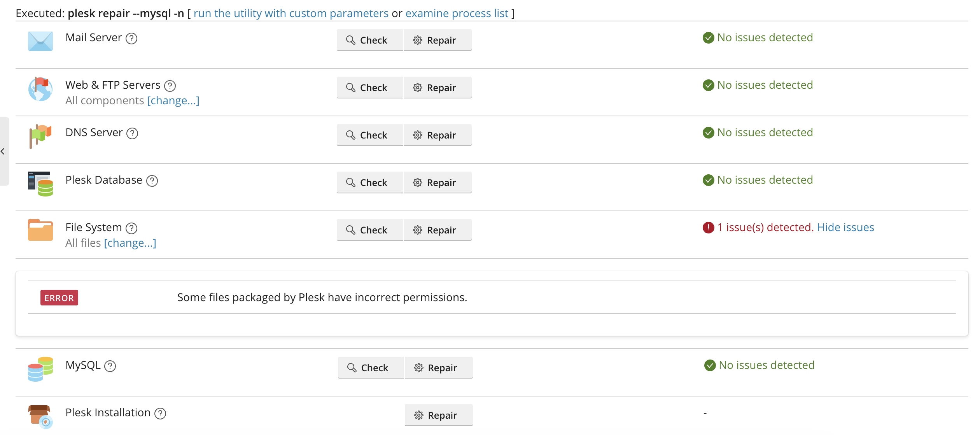Repair MySQL
Viewport: 980px width, 435px height.
coord(439,368)
